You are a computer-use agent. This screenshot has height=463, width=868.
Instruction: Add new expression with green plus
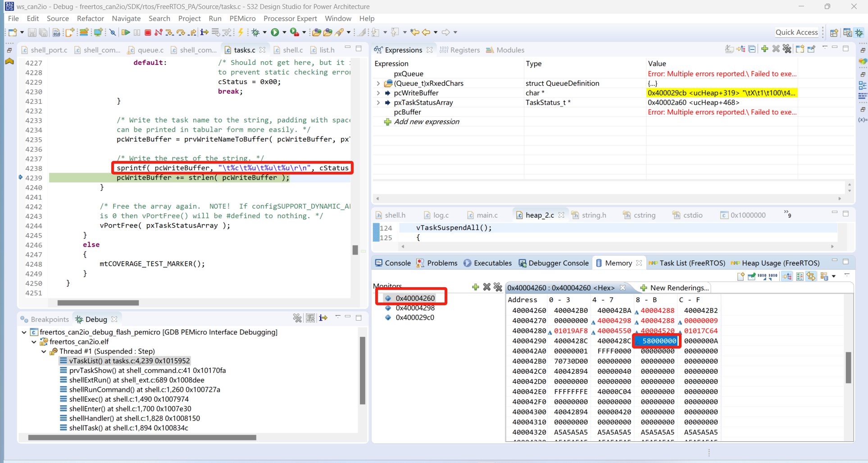click(764, 49)
